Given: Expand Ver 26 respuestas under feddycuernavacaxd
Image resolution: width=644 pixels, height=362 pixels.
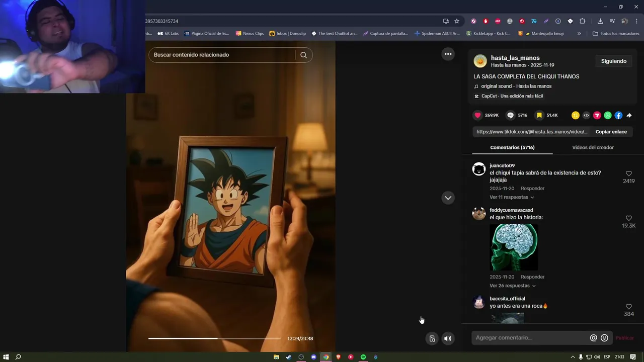Looking at the screenshot, I should pyautogui.click(x=513, y=286).
